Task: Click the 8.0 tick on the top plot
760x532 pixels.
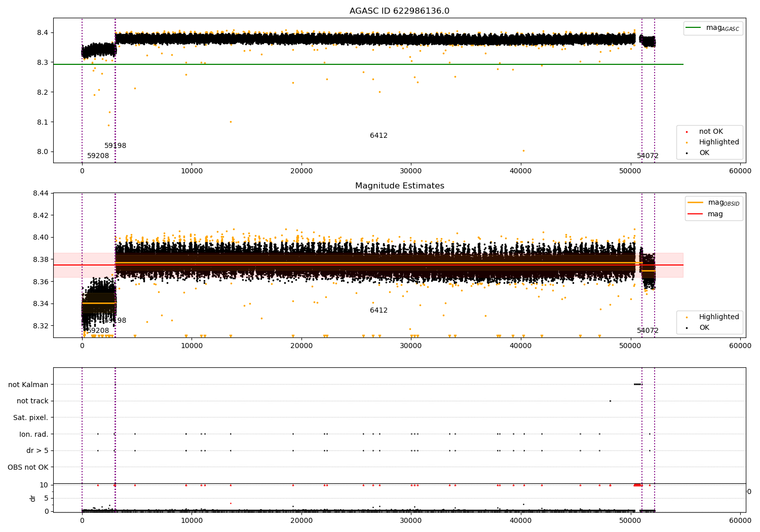Action: 42,151
